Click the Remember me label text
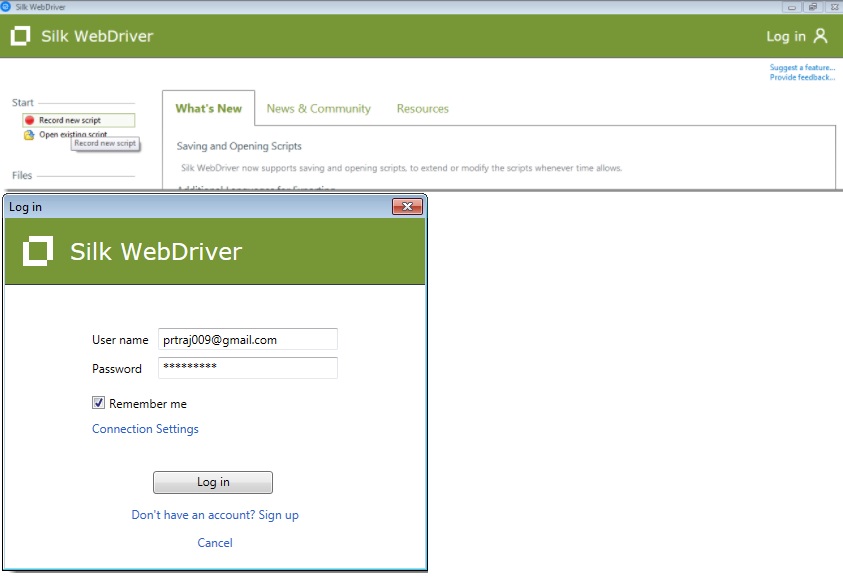 pos(148,404)
